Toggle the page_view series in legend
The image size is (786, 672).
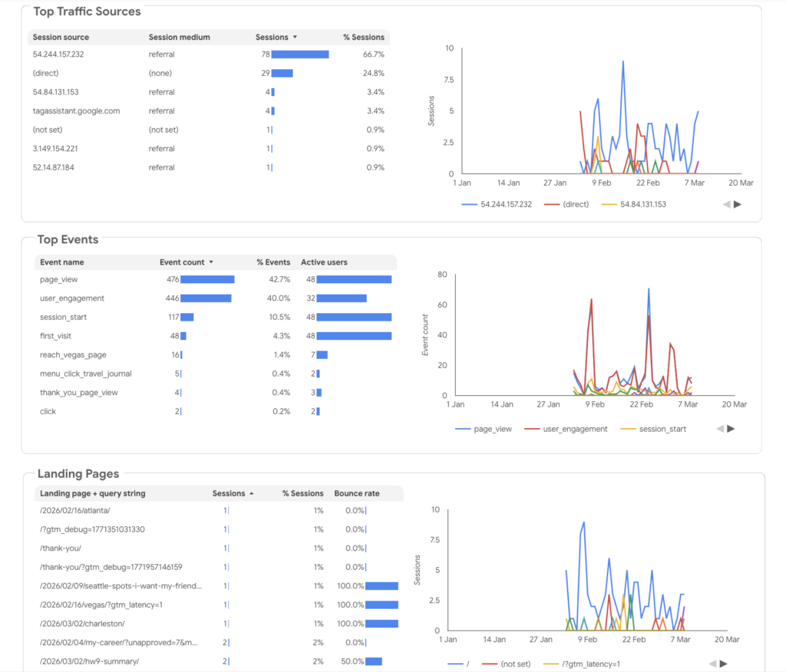click(x=483, y=429)
